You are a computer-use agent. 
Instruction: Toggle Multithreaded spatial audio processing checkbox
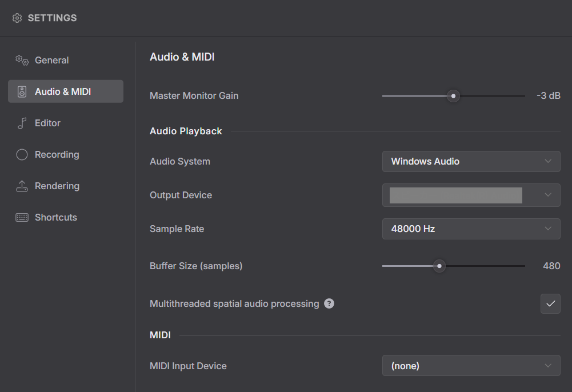click(x=550, y=303)
